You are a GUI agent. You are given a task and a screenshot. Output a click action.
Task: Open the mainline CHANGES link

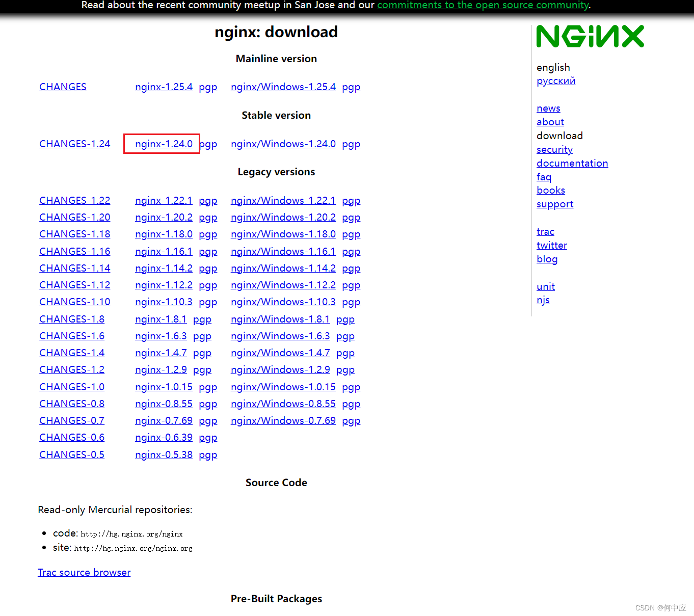pyautogui.click(x=63, y=87)
